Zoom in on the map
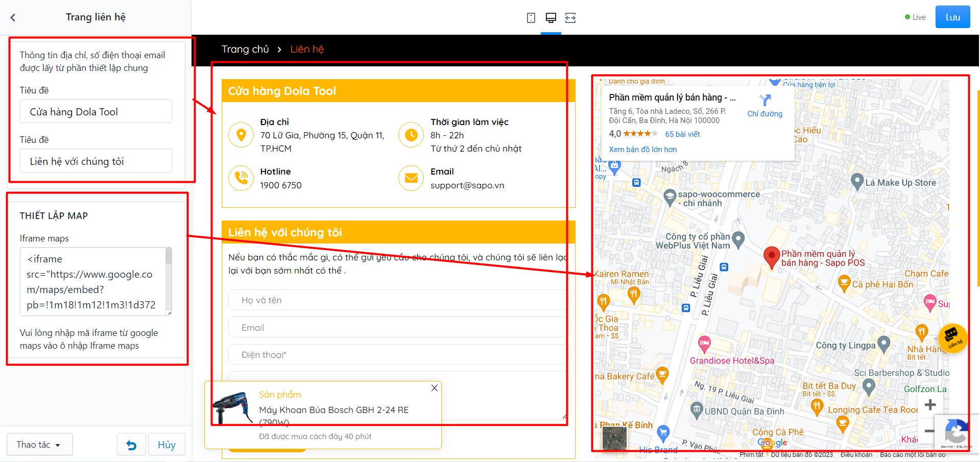The width and height of the screenshot is (980, 462). click(x=930, y=405)
